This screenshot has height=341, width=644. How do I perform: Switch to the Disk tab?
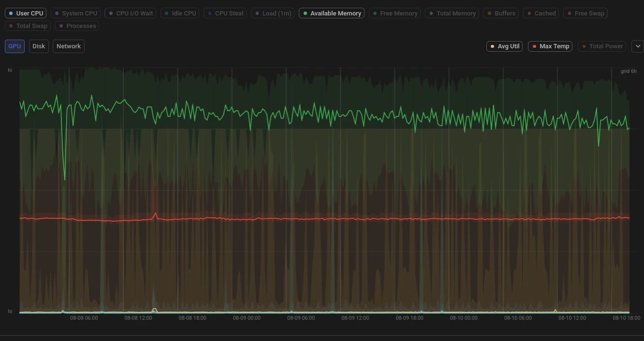point(39,46)
